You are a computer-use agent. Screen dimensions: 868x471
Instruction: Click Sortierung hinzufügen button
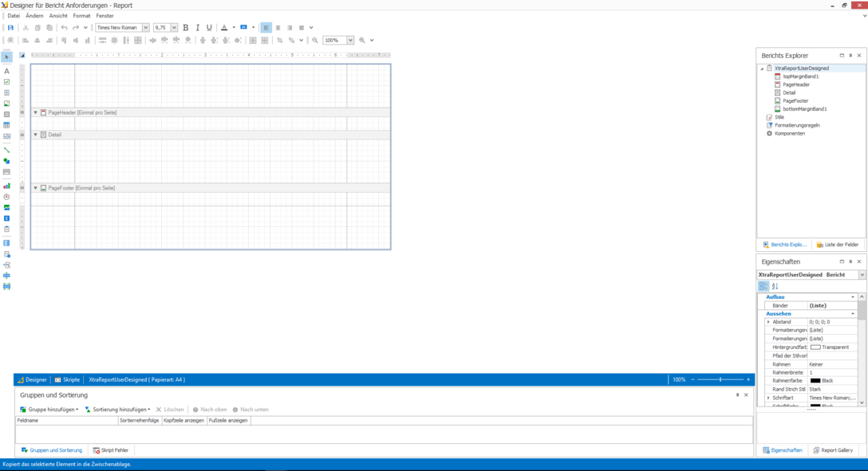coord(117,410)
